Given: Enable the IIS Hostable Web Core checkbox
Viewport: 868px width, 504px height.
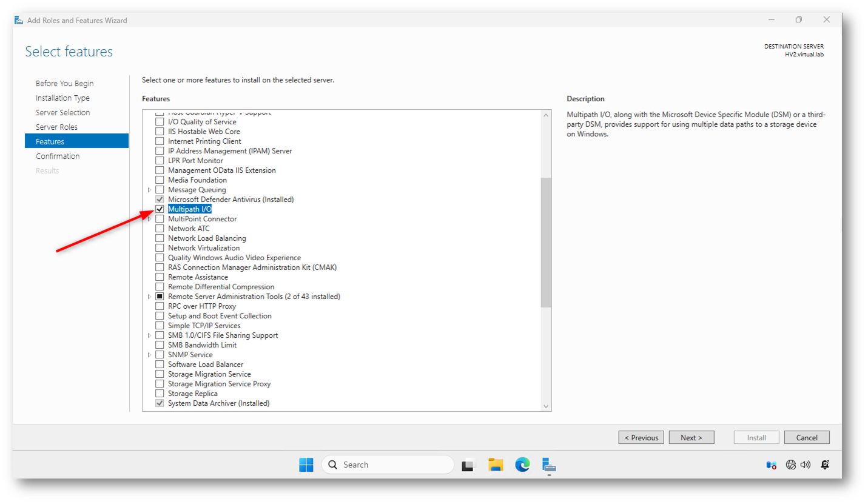Looking at the screenshot, I should click(x=160, y=132).
